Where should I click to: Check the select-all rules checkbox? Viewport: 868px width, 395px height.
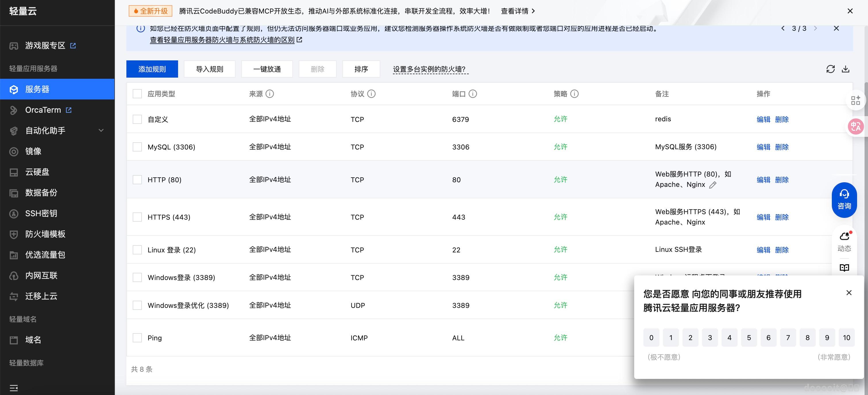pyautogui.click(x=137, y=94)
